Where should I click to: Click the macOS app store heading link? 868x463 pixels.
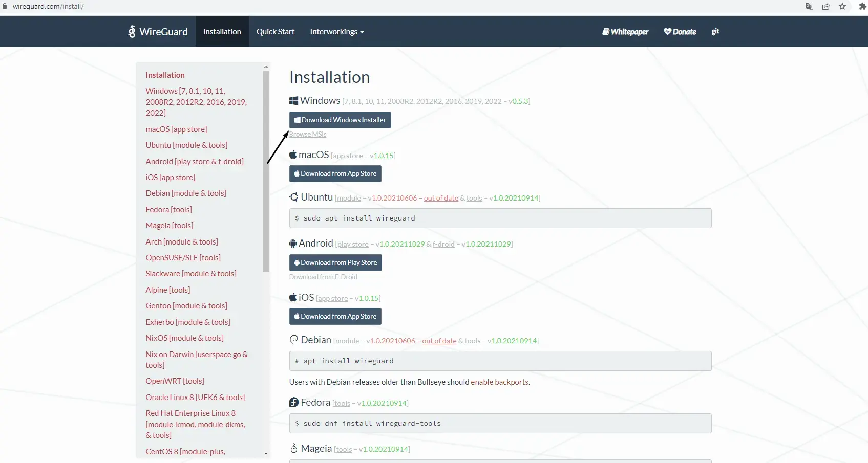348,156
